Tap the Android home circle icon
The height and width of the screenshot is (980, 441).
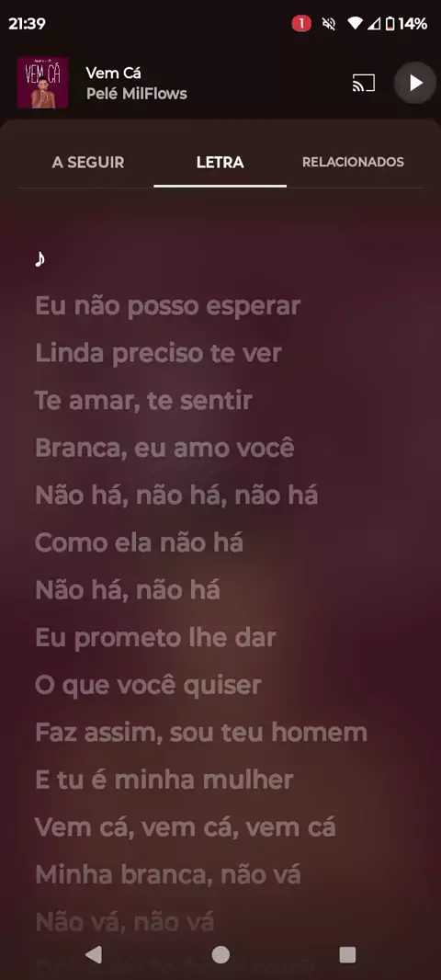(220, 954)
